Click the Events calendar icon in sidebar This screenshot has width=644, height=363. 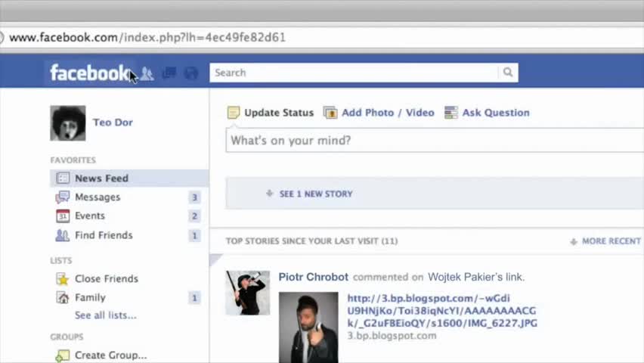(63, 216)
